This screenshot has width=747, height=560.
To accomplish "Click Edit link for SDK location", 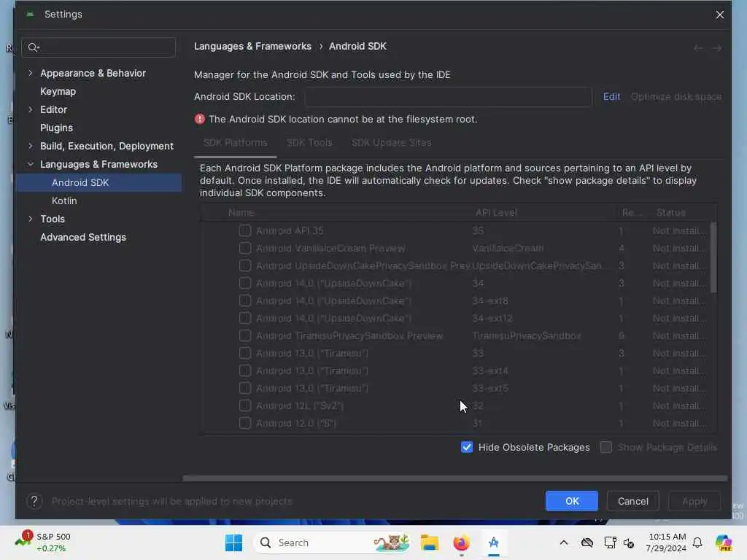I will tap(612, 97).
